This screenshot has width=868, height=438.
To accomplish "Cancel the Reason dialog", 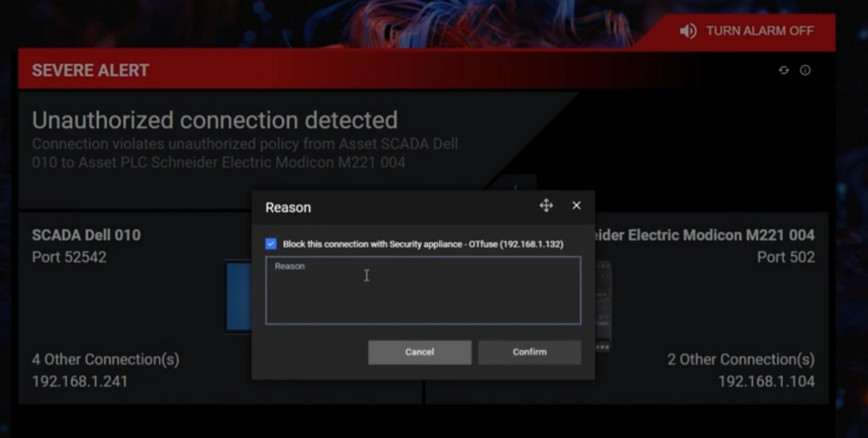I will coord(419,352).
